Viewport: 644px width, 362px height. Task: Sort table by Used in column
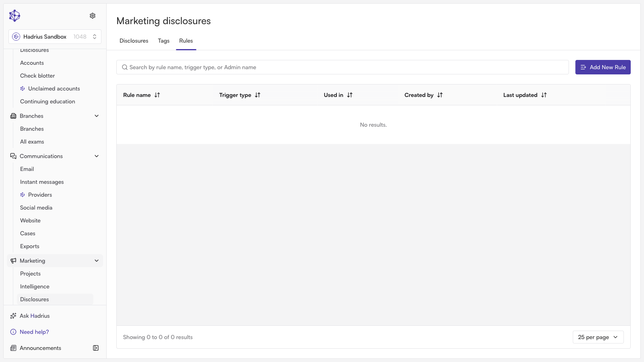[x=350, y=95]
